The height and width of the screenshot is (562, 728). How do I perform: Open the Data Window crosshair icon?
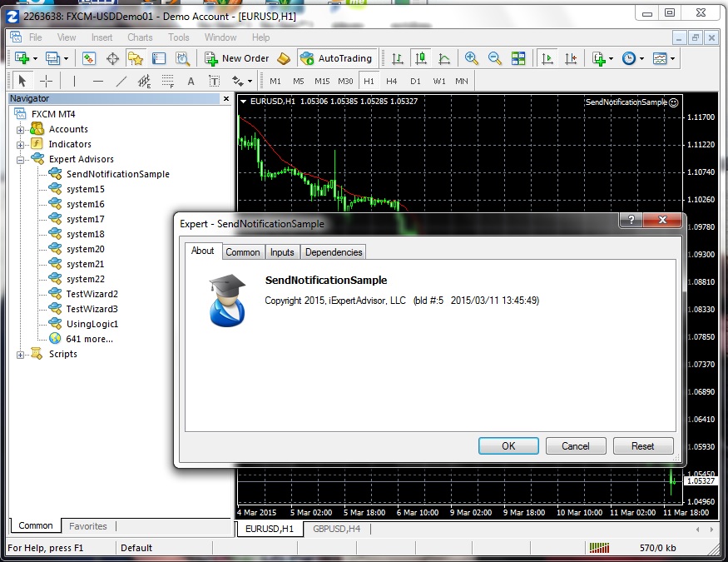pos(112,58)
